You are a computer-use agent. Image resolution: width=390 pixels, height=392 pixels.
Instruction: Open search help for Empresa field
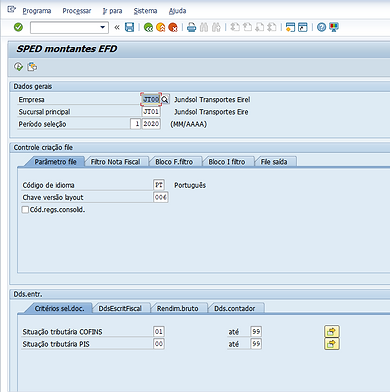(x=165, y=99)
